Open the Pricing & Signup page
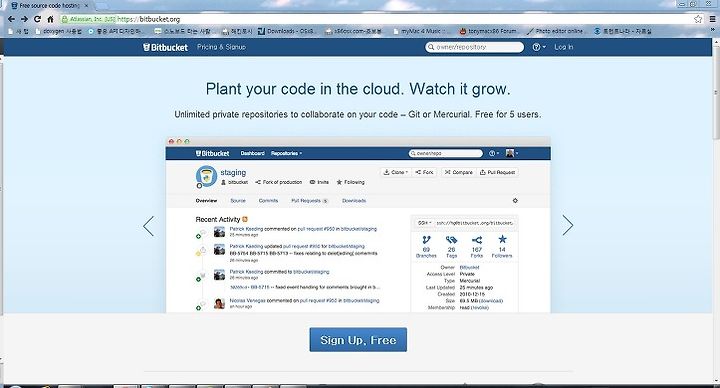720x388 pixels. [x=221, y=47]
